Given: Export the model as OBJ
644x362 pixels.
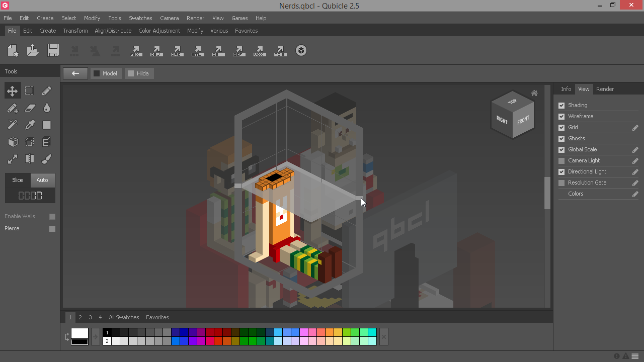Looking at the screenshot, I should [x=156, y=51].
